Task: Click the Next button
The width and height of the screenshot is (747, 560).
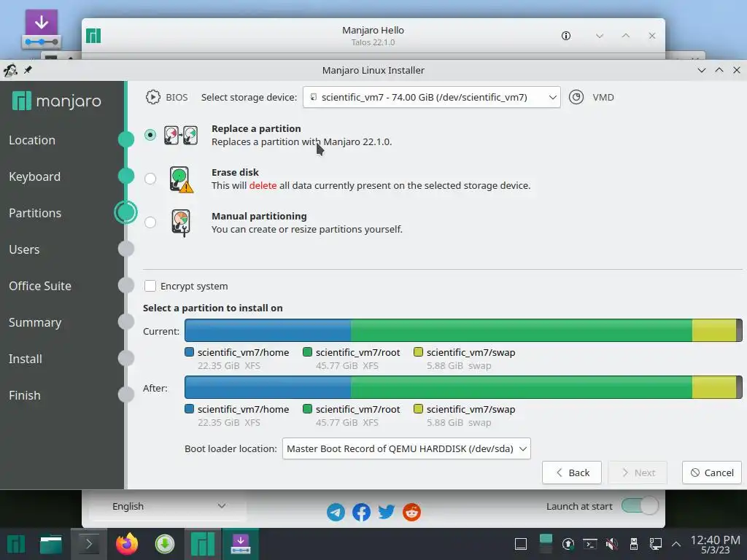Action: (638, 472)
